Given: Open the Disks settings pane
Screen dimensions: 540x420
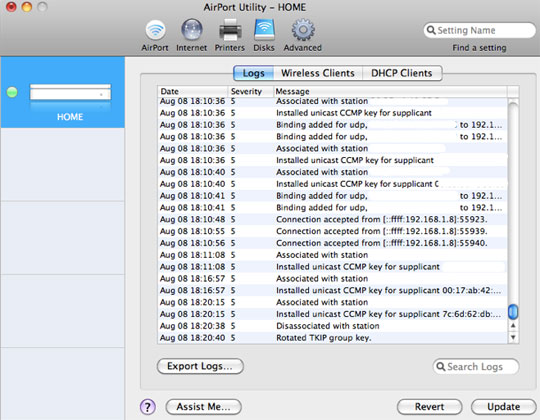Looking at the screenshot, I should tap(264, 35).
